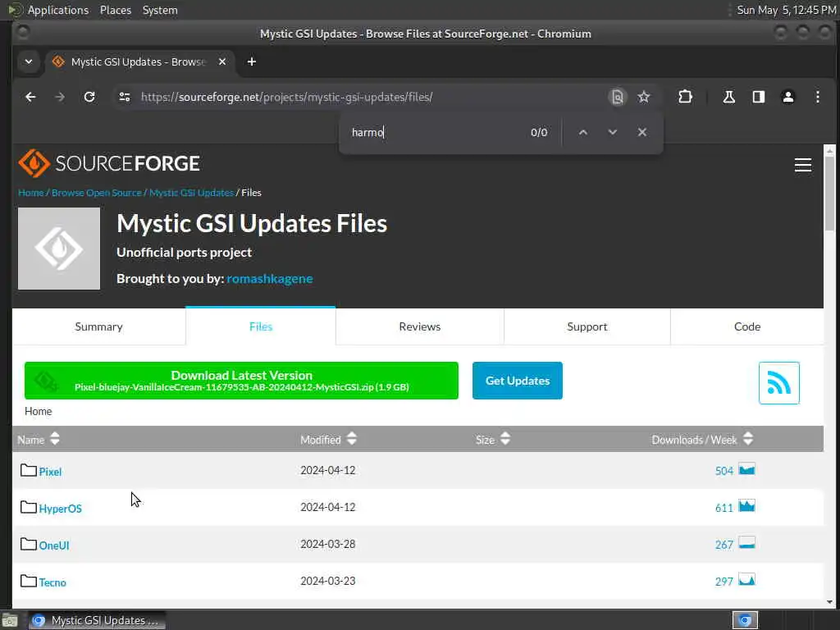The image size is (840, 630).
Task: Click the 611 downloads count link
Action: 724,508
